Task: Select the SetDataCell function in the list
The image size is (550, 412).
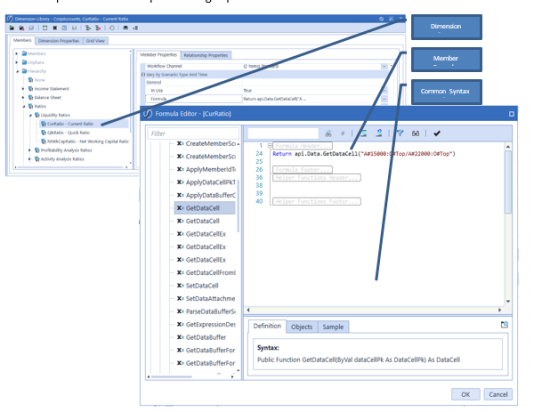Action: tap(202, 285)
